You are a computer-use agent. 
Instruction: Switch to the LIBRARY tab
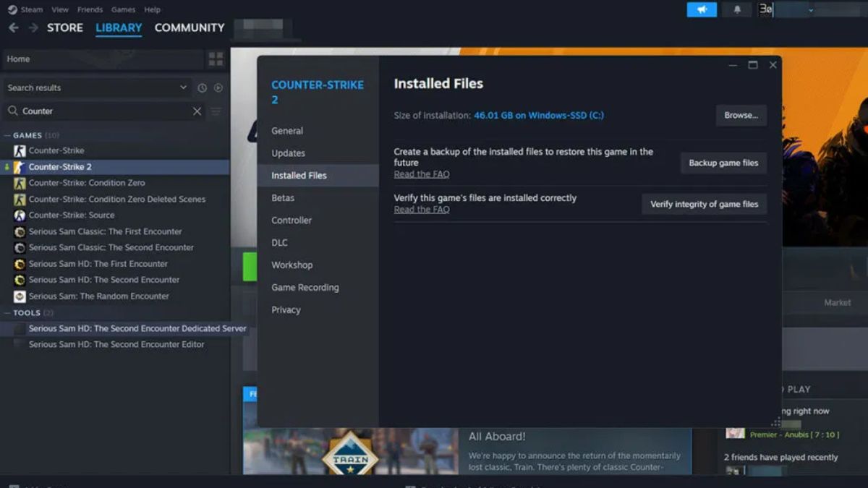coord(119,28)
